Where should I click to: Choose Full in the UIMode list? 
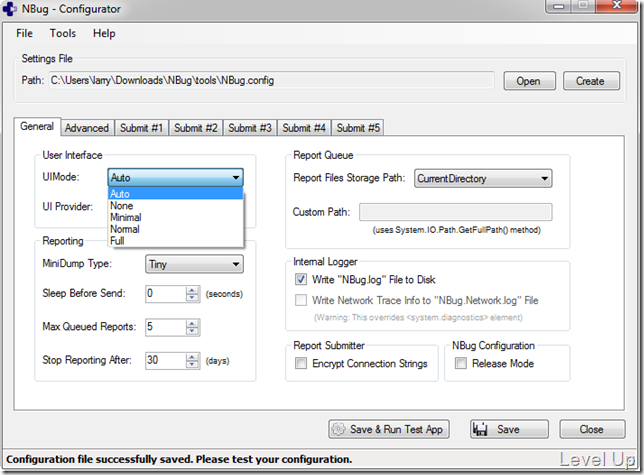coord(176,241)
